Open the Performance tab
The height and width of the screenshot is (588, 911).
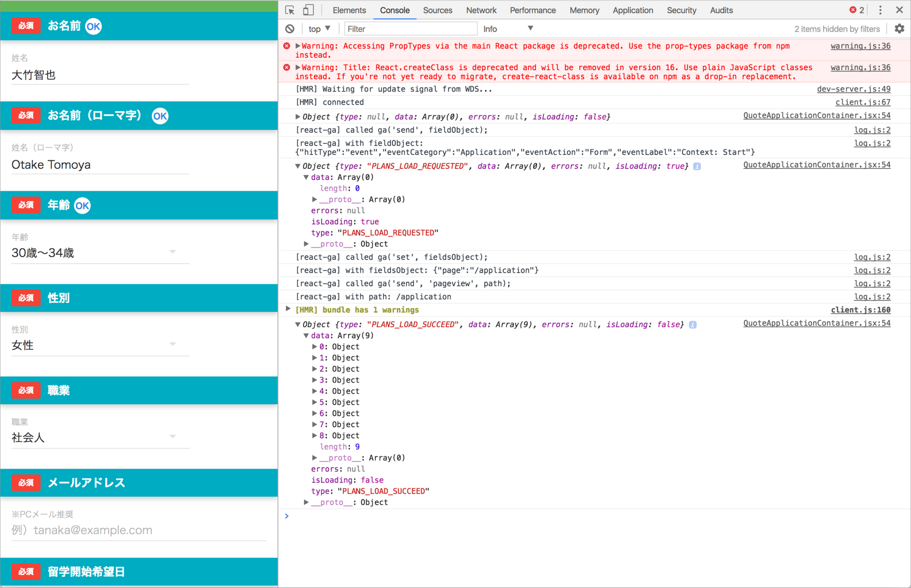532,10
